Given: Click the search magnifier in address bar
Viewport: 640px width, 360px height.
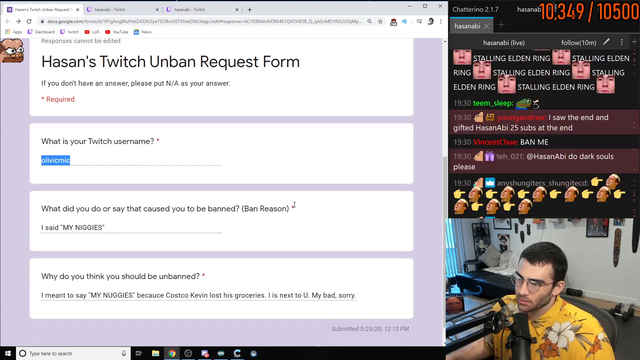Looking at the screenshot, I should pos(369,21).
